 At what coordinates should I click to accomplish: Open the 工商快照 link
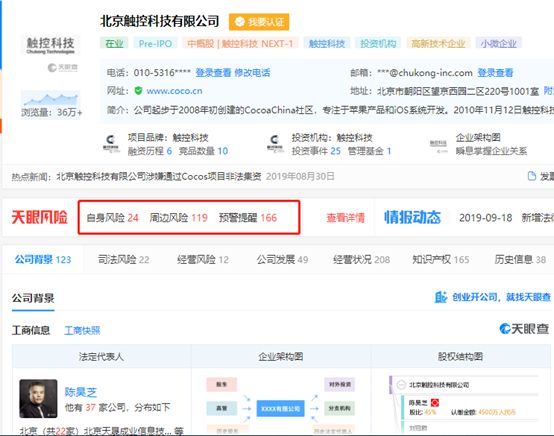(82, 331)
